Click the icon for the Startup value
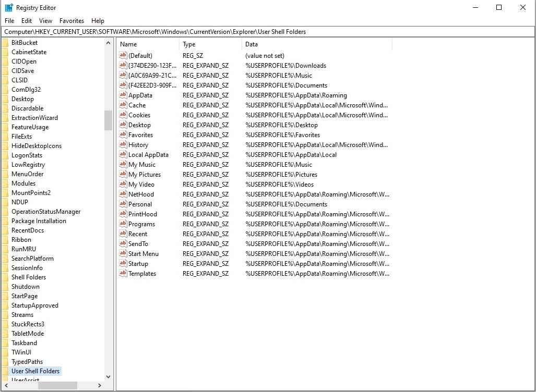The image size is (536, 392). (123, 263)
